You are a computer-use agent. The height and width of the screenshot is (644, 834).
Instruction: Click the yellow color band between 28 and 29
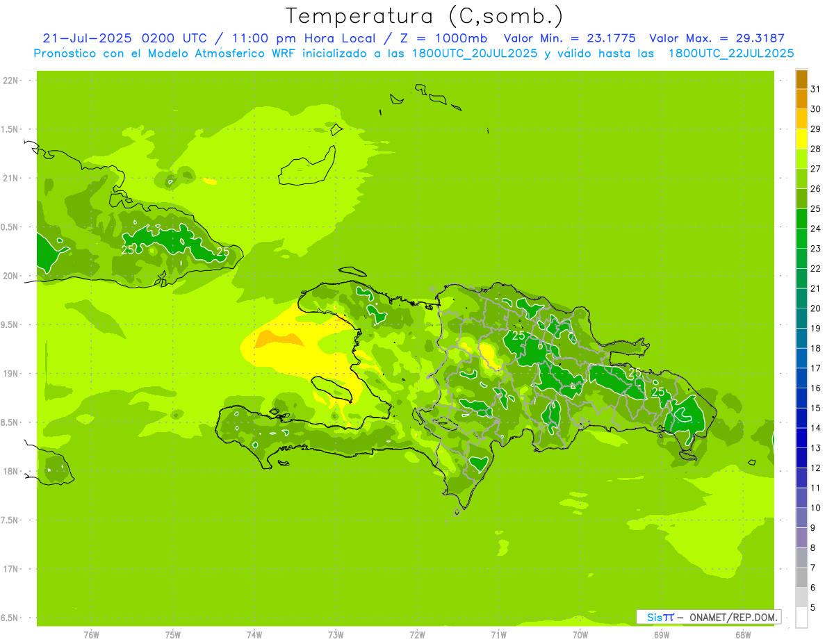[801, 139]
